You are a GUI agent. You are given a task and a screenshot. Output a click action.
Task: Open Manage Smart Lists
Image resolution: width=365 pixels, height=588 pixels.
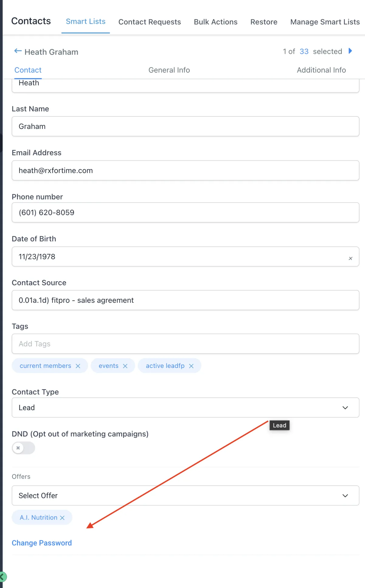tap(325, 22)
